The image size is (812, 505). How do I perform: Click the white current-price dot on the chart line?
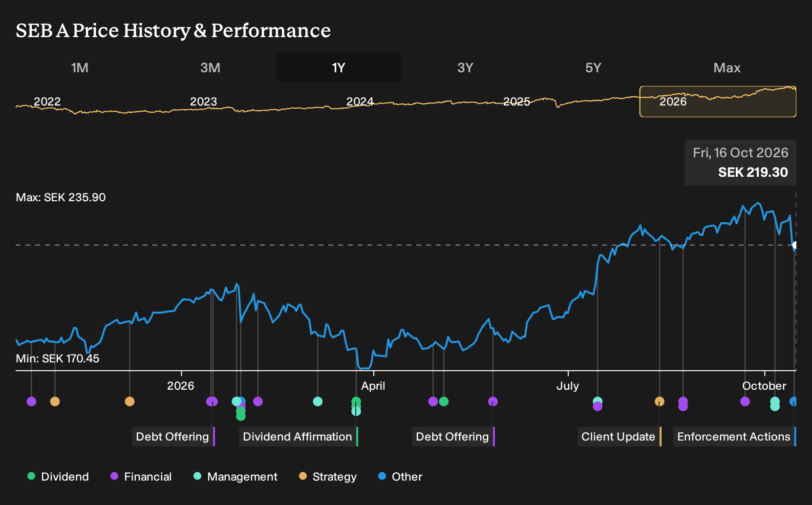795,245
